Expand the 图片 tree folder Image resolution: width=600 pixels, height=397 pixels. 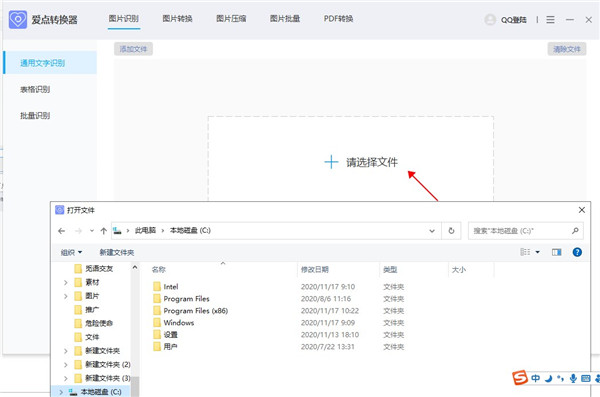pos(65,296)
